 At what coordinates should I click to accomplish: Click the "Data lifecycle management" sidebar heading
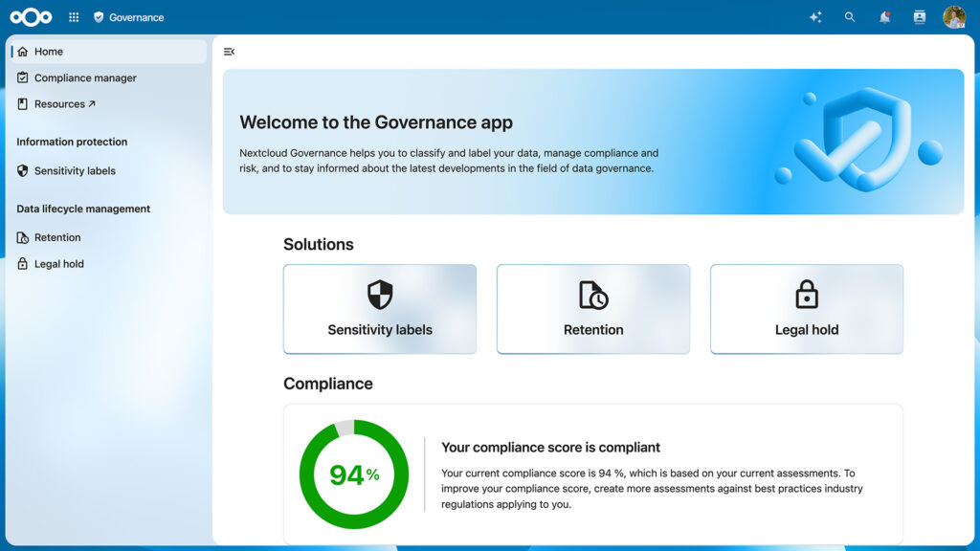[x=83, y=209]
